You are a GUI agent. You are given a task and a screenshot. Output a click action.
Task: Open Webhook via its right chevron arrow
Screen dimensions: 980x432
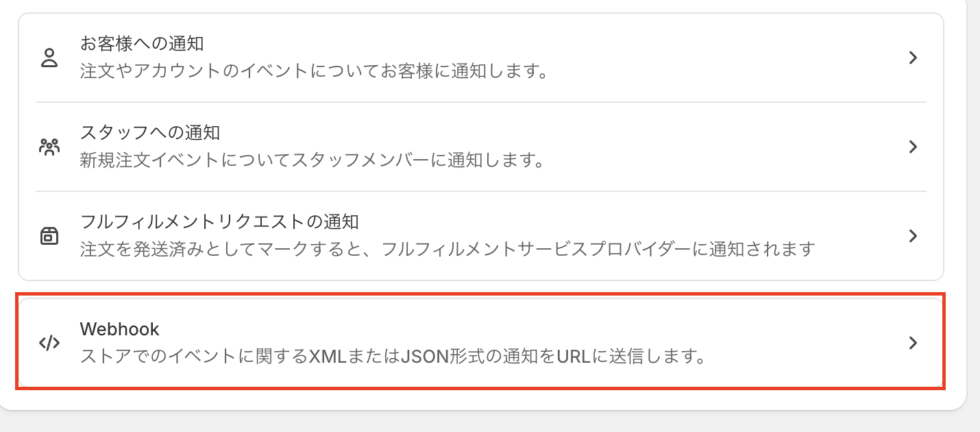tap(913, 343)
